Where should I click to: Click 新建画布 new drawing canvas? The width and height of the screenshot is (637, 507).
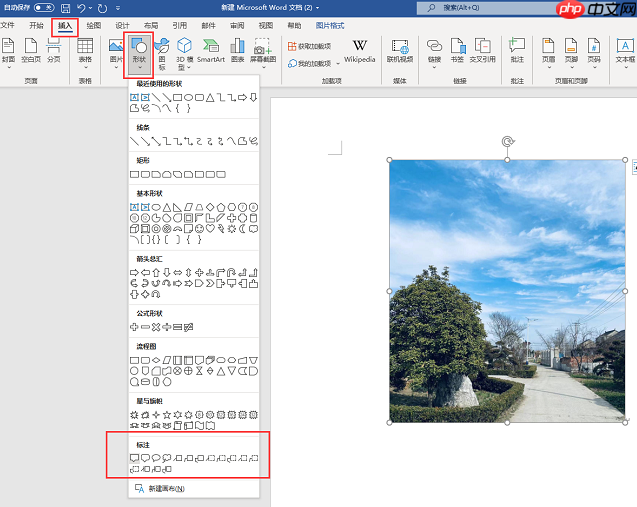coord(160,488)
